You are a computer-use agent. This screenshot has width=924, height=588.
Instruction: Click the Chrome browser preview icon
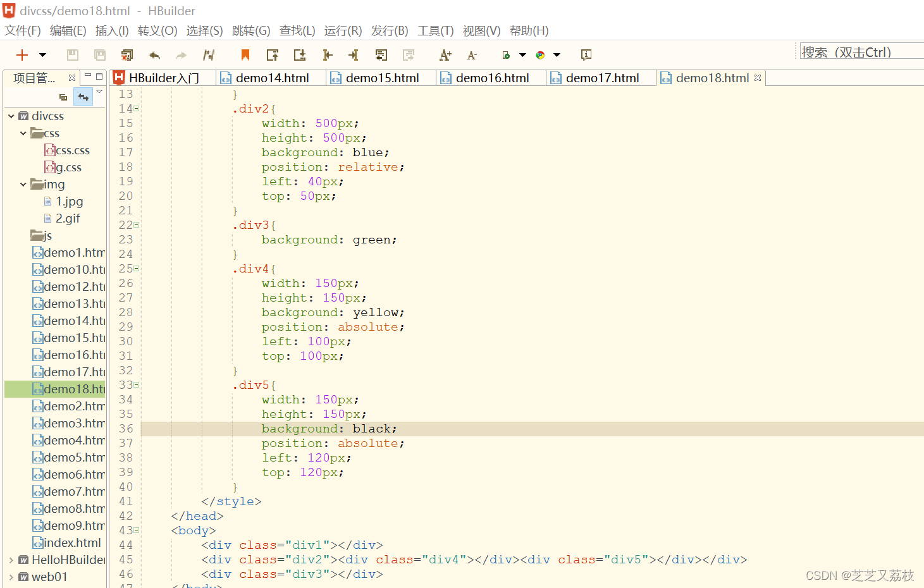[540, 55]
